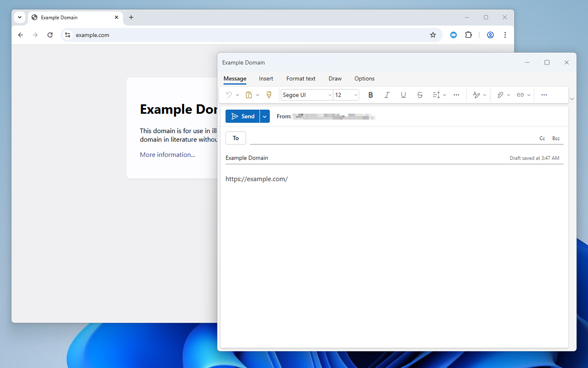Screen dimensions: 588x368
Task: Follow the More information link
Action: (167, 155)
